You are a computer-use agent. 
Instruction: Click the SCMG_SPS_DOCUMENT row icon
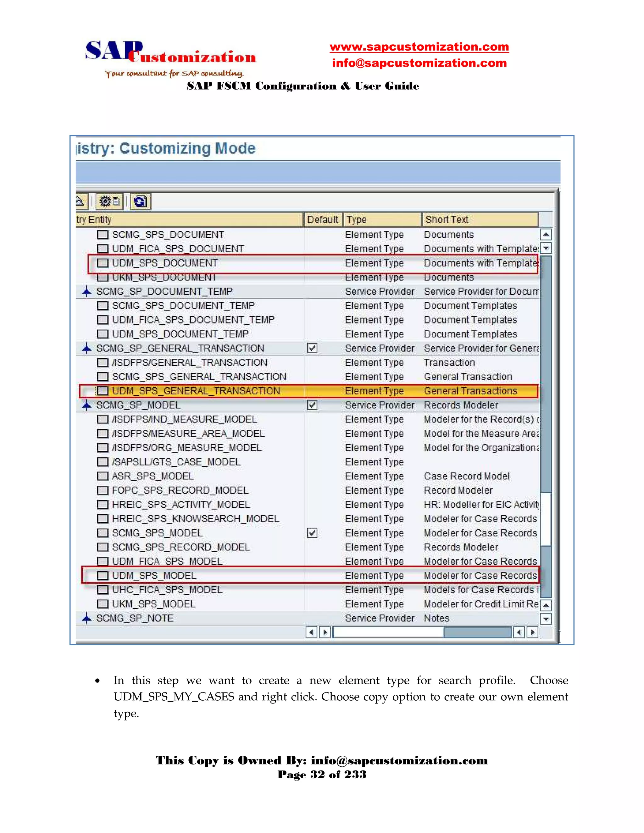103,234
